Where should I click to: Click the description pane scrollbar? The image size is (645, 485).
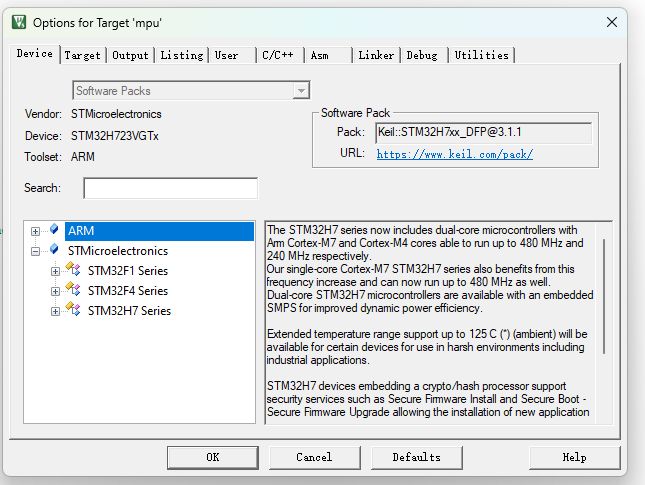click(x=604, y=296)
